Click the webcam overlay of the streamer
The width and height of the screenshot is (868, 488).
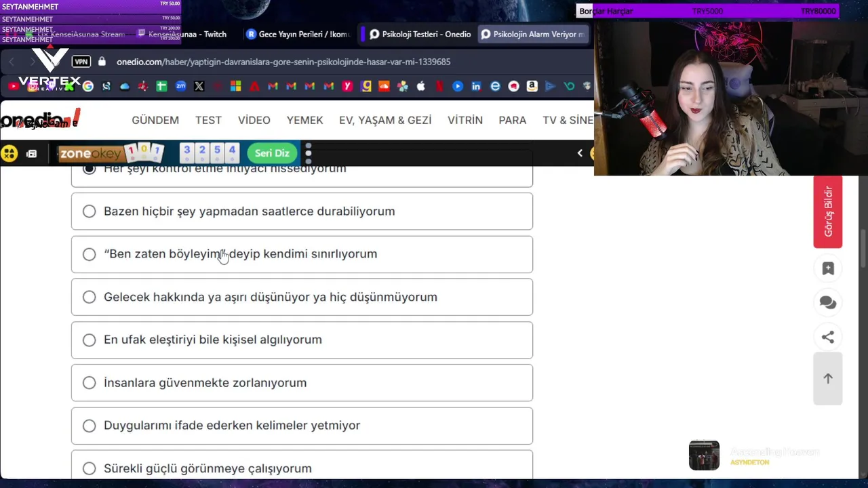click(x=730, y=98)
